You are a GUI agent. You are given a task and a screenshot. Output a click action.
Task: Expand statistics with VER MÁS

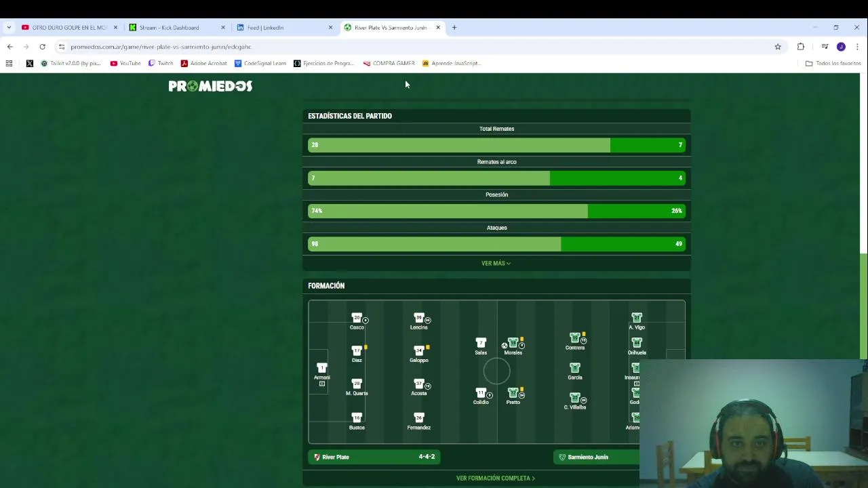pos(496,264)
